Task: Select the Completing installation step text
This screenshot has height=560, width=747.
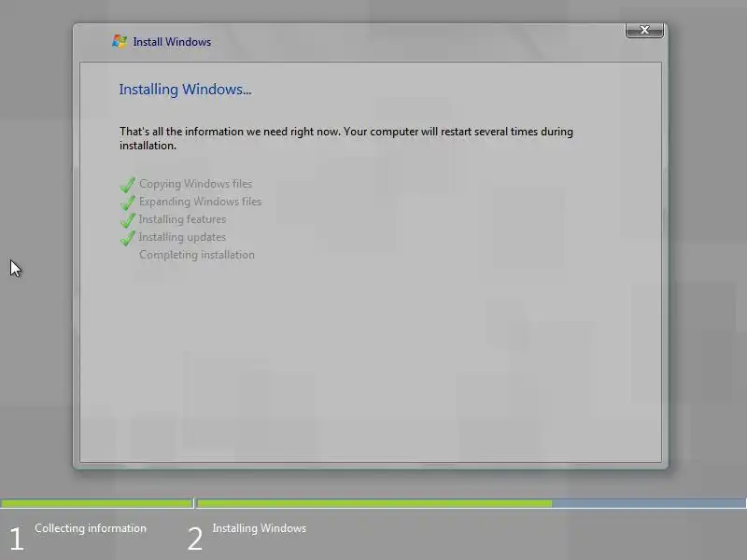Action: point(197,255)
